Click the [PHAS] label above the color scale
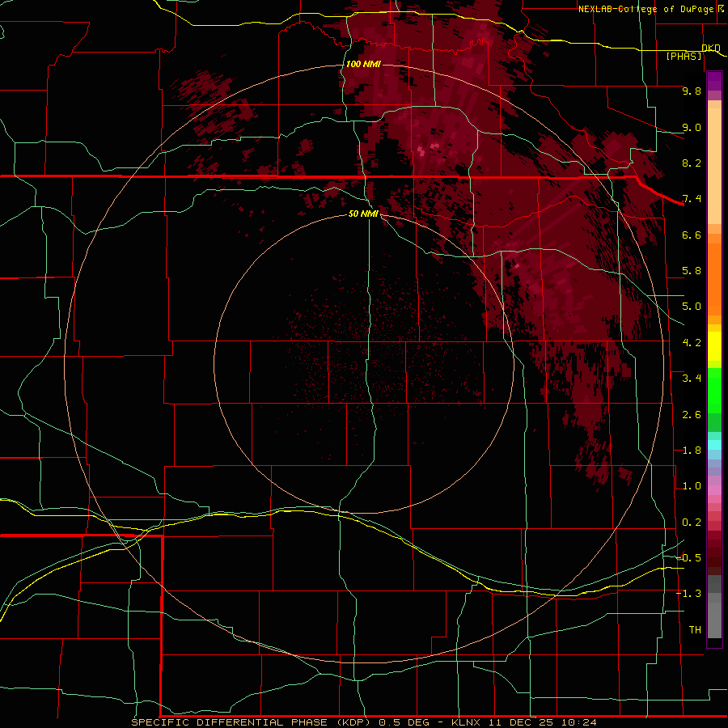The height and width of the screenshot is (728, 728). [x=684, y=57]
